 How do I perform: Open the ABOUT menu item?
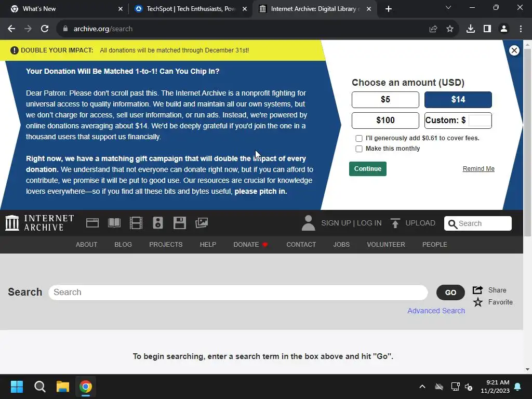(87, 245)
